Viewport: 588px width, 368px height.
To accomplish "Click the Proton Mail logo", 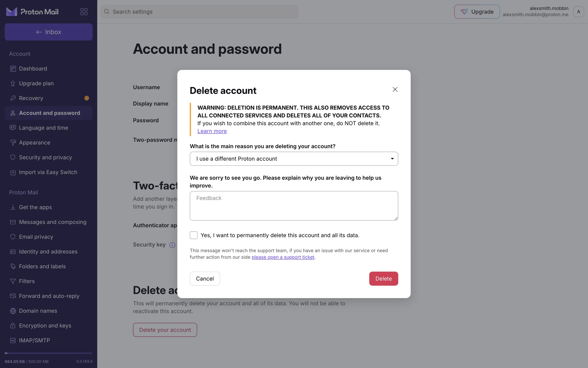I will coord(32,12).
